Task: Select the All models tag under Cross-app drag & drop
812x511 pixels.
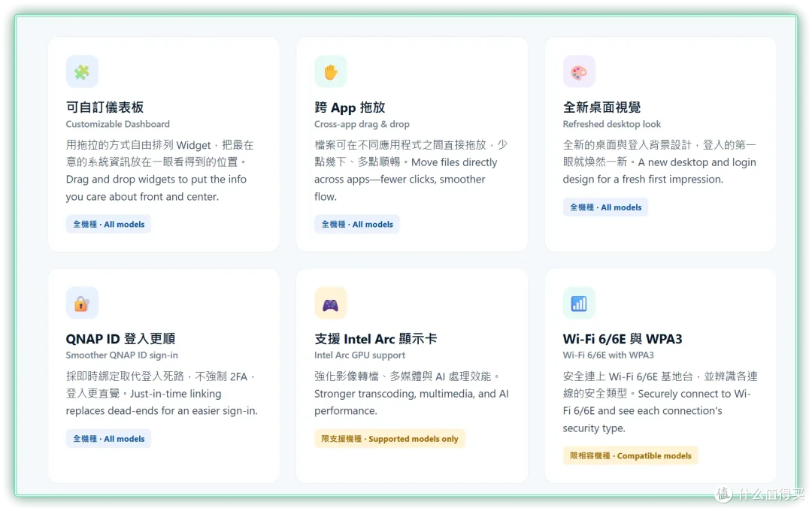Action: click(x=357, y=224)
